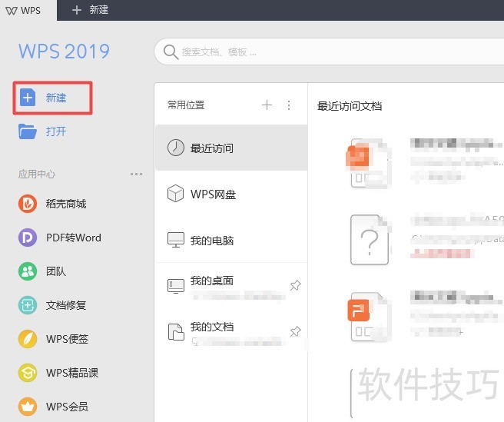Click the blue 新建 document icon
Image resolution: width=504 pixels, height=422 pixels.
28,97
